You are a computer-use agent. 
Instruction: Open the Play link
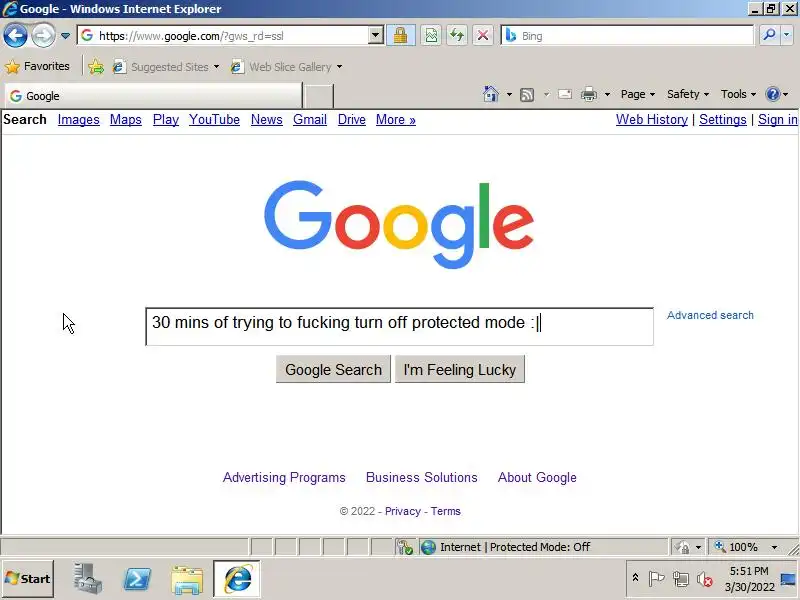point(166,119)
